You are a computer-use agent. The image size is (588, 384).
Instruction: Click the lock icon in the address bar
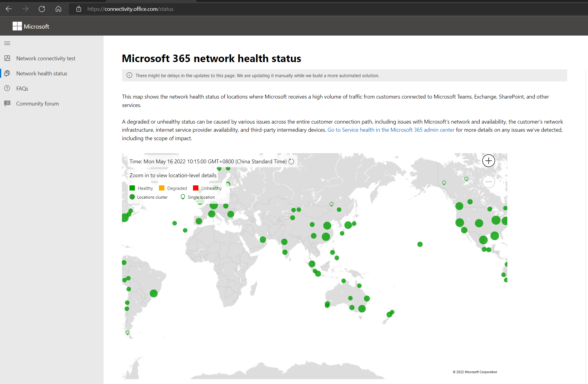click(79, 9)
